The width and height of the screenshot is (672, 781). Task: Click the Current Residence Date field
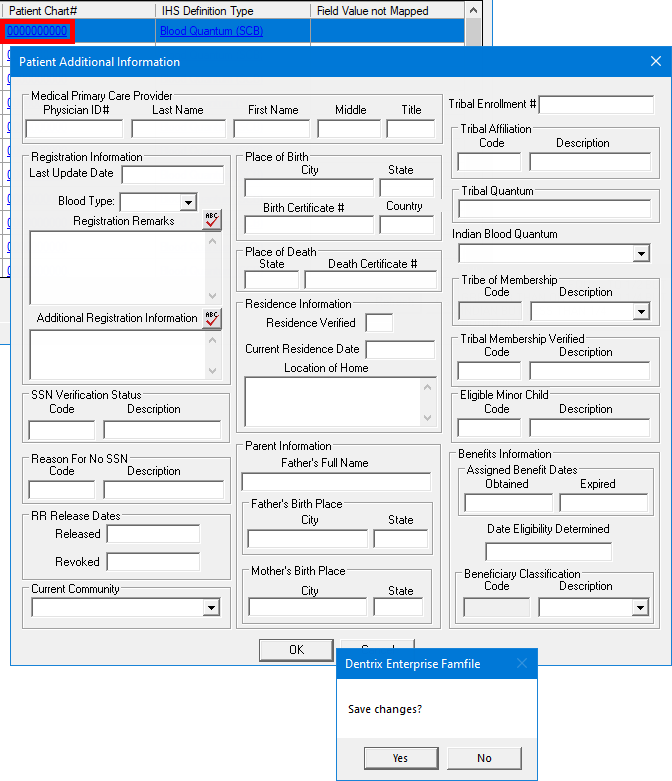pos(400,349)
